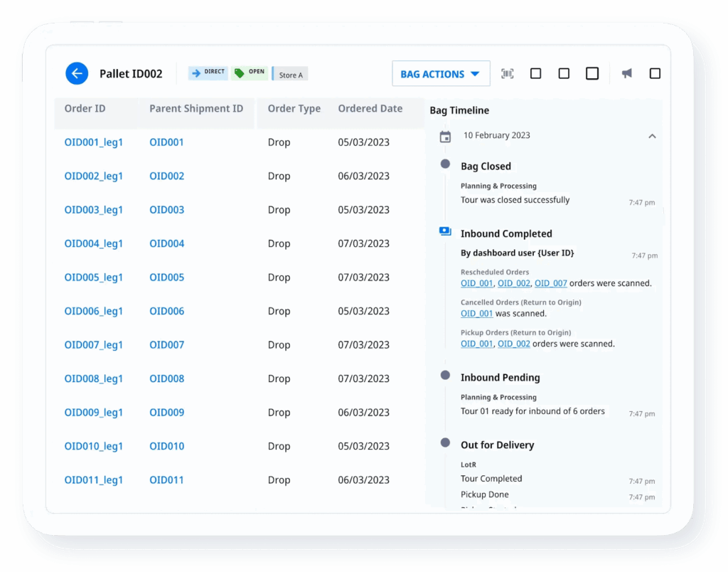The image size is (728, 572).
Task: Click the green OPEN tag badge
Action: pos(250,73)
